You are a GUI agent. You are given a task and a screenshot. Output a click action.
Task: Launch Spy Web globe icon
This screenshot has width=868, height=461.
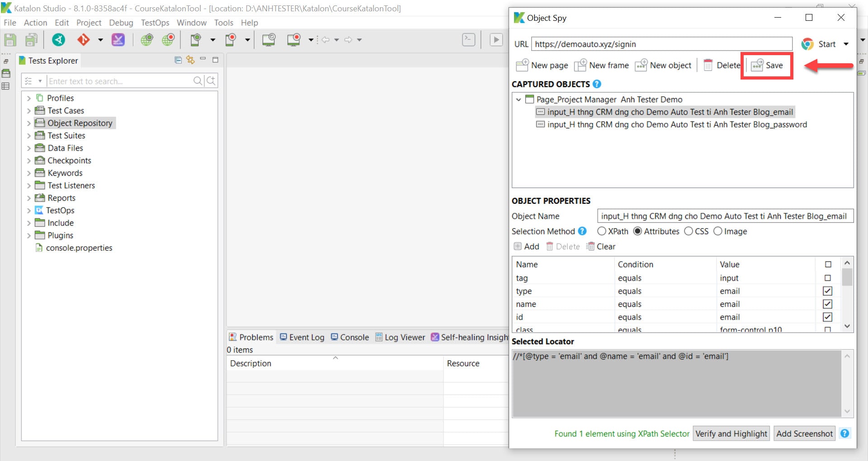(147, 40)
